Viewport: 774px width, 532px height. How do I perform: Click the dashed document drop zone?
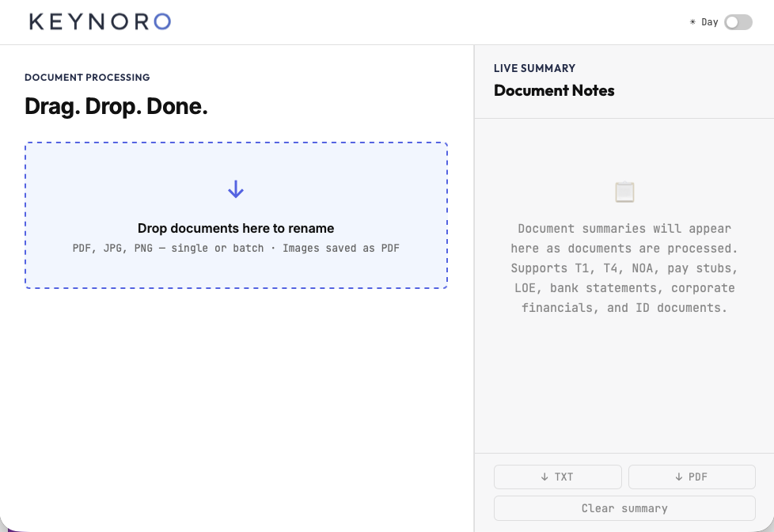tap(236, 215)
